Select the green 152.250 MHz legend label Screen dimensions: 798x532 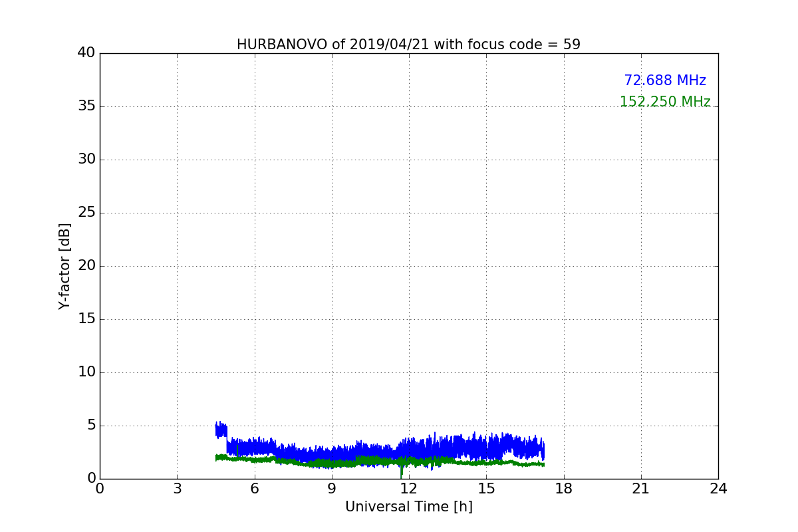(665, 102)
